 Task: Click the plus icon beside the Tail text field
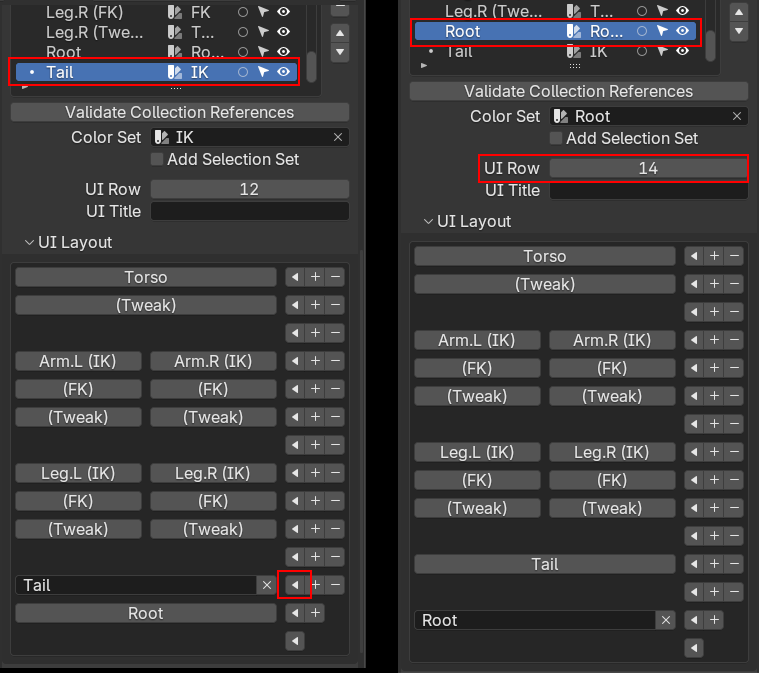point(315,585)
